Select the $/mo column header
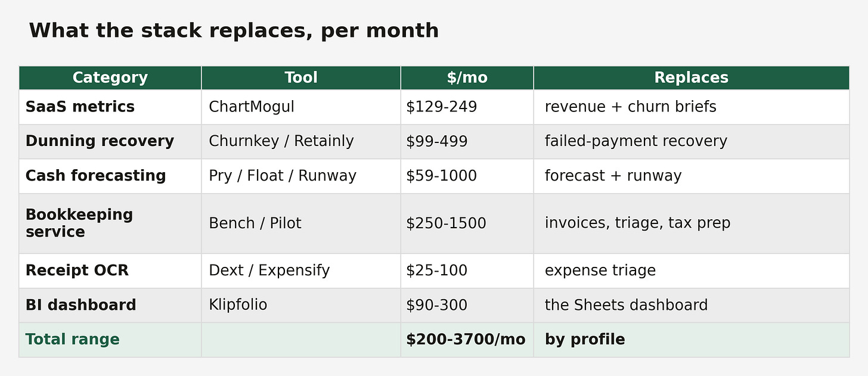Viewport: 868px width, 376px height. [467, 77]
